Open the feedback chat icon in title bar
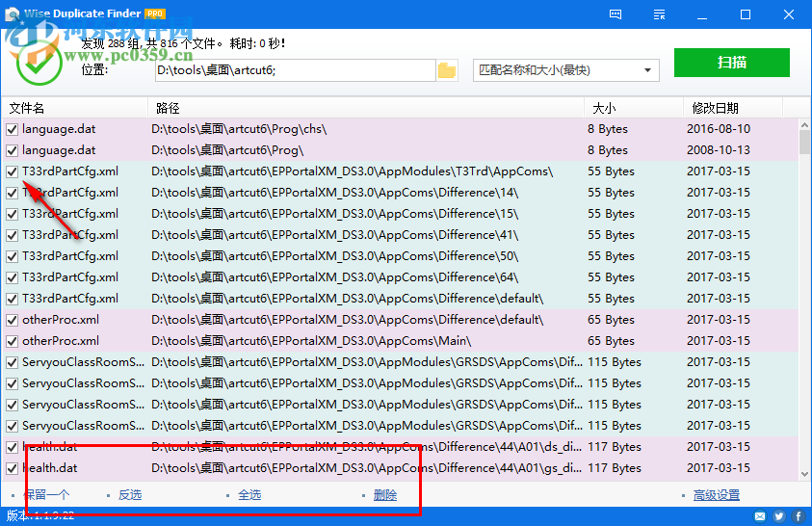The height and width of the screenshot is (526, 812). 616,14
